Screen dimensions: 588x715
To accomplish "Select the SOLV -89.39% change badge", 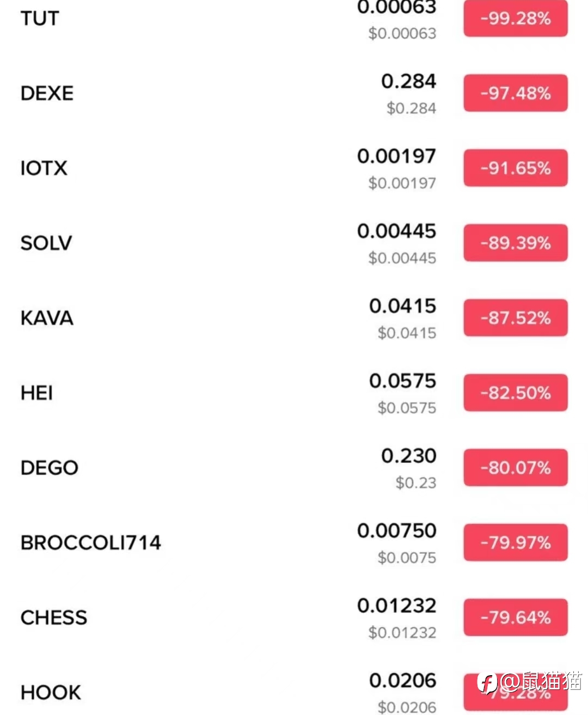I will [x=515, y=243].
